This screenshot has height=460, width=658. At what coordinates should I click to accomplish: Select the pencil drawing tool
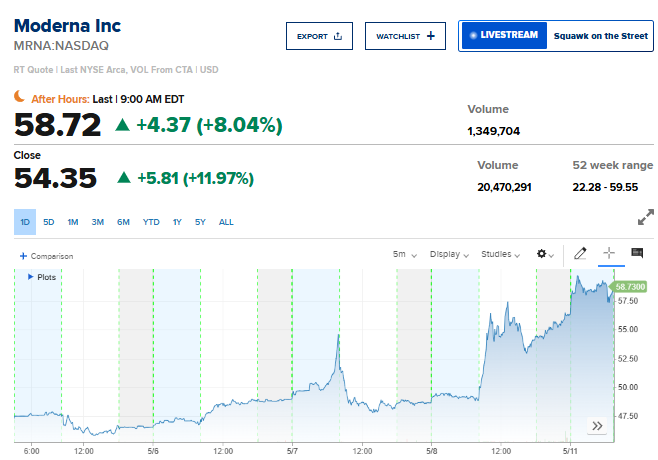tap(580, 254)
